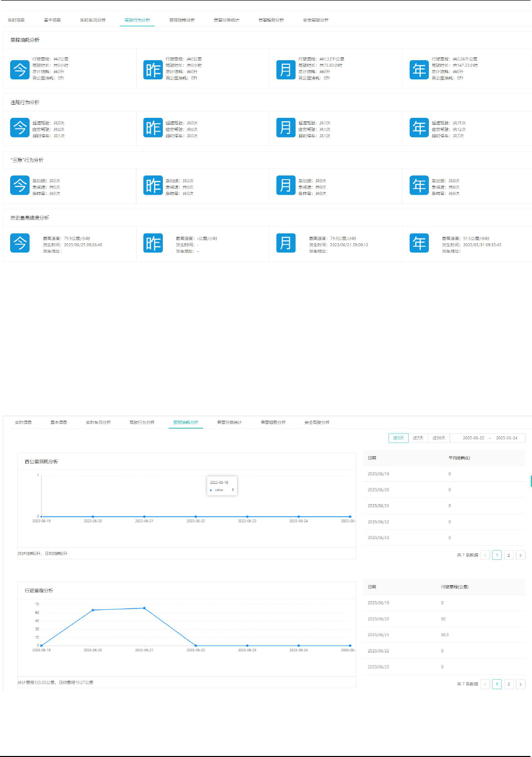Click the 昨 icon under "三急"行为分析
The width and height of the screenshot is (532, 757).
153,185
